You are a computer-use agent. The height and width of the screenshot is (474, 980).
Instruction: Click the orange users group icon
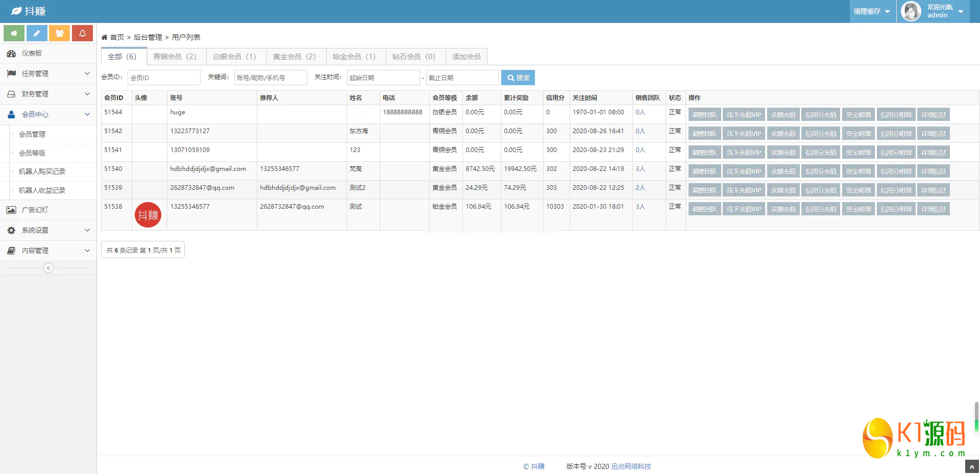tap(60, 33)
